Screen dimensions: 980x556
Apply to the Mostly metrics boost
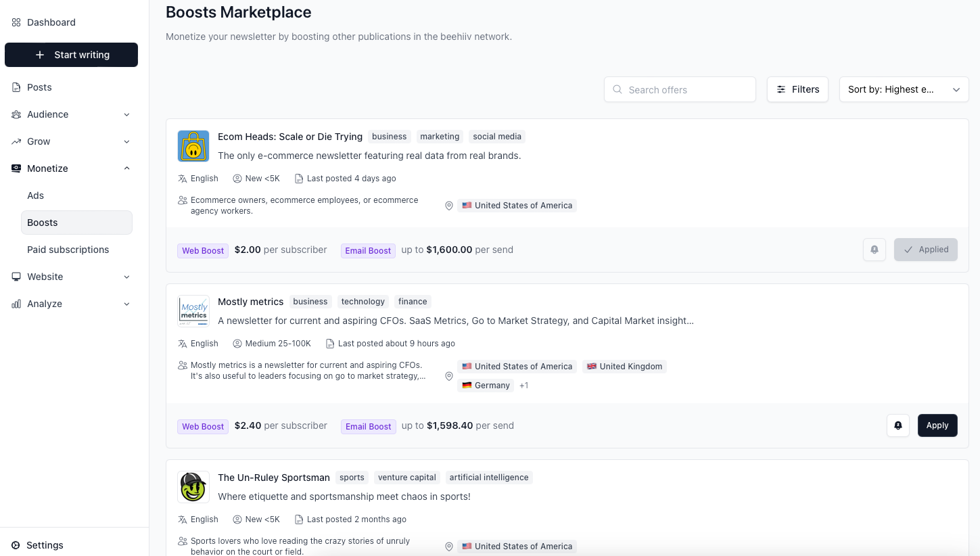pyautogui.click(x=937, y=425)
